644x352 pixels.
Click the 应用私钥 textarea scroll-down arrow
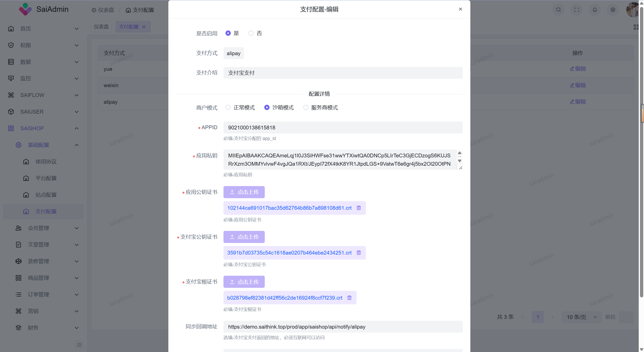[460, 161]
